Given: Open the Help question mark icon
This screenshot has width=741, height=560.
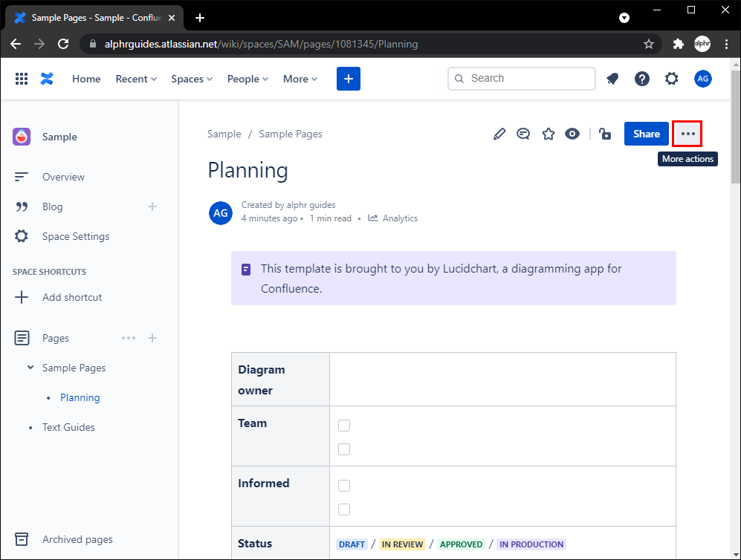Looking at the screenshot, I should click(x=641, y=79).
